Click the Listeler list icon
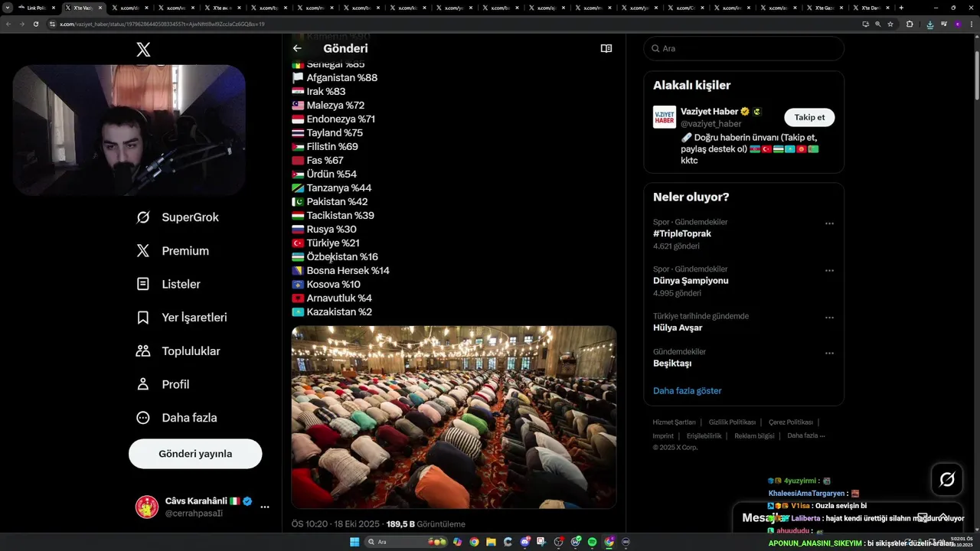 [143, 284]
